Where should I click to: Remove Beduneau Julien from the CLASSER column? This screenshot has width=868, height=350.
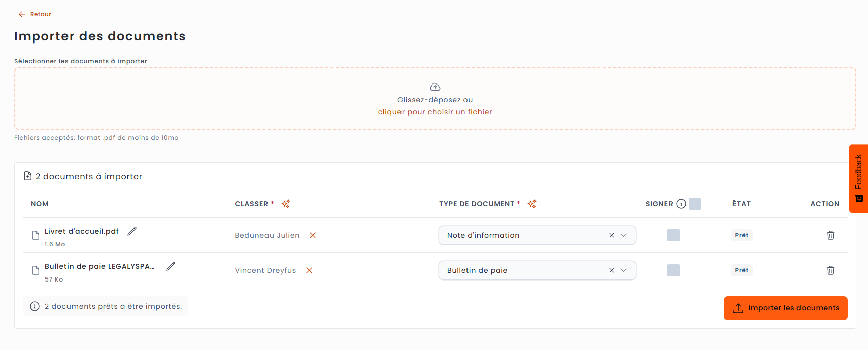pyautogui.click(x=313, y=235)
